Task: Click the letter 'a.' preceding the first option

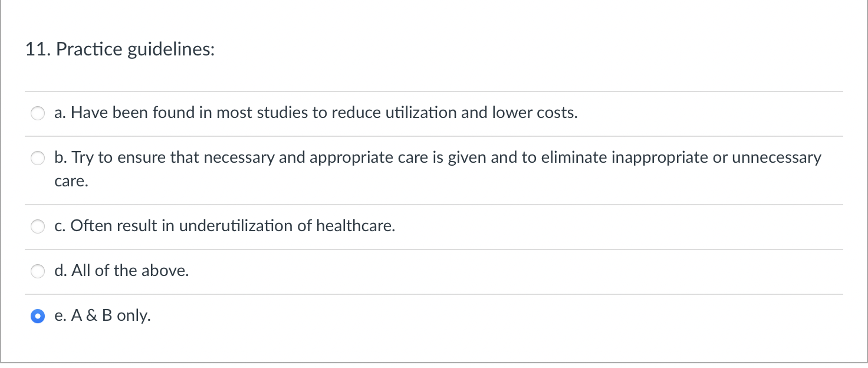Action: [x=59, y=113]
